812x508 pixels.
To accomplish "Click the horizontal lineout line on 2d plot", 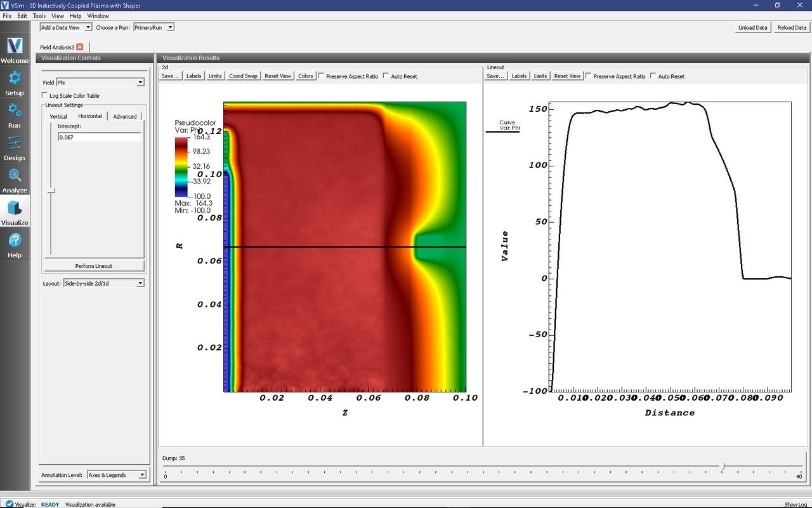I will point(344,247).
